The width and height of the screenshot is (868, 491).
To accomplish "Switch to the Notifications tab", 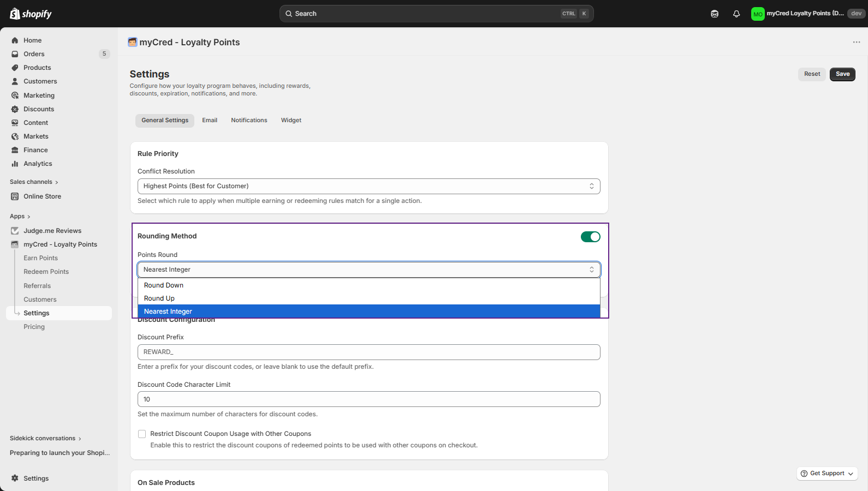I will (x=249, y=121).
